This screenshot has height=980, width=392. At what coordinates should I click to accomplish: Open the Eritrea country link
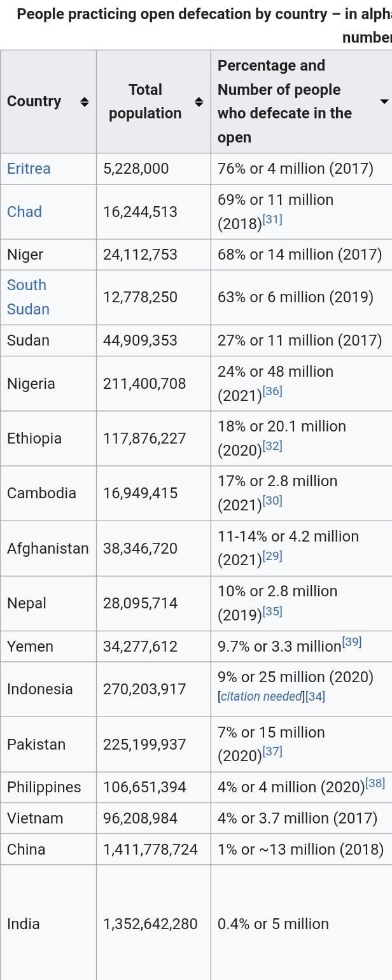(x=29, y=169)
